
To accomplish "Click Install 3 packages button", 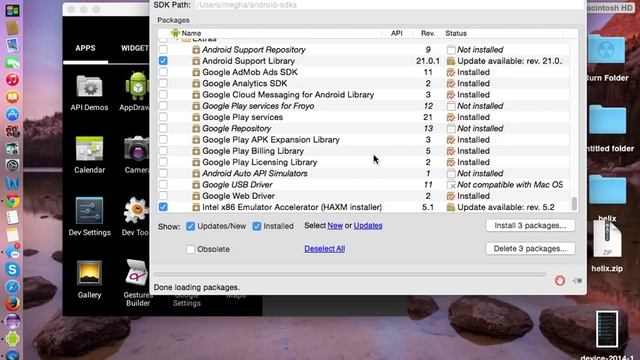I will [530, 225].
